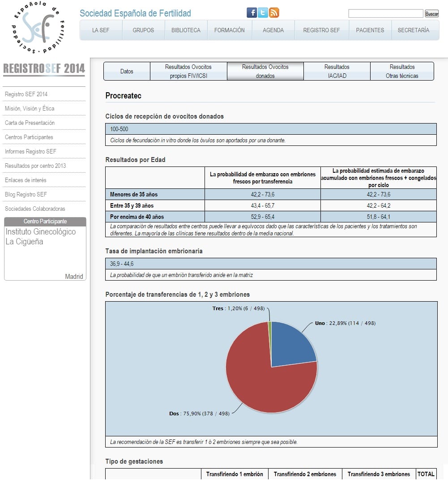Viewport: 448px width, 482px height.
Task: Open the Sociedades Colaboradoras link
Action: tap(35, 209)
